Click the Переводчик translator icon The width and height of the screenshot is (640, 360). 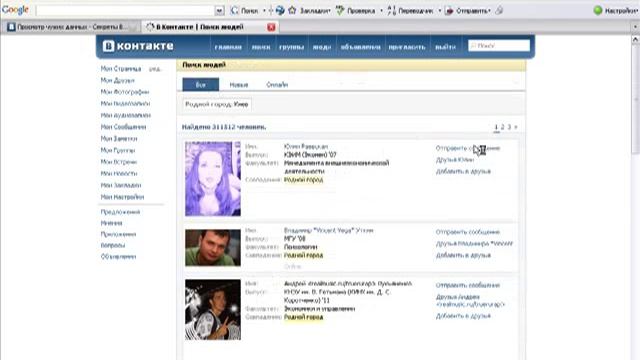pyautogui.click(x=392, y=11)
